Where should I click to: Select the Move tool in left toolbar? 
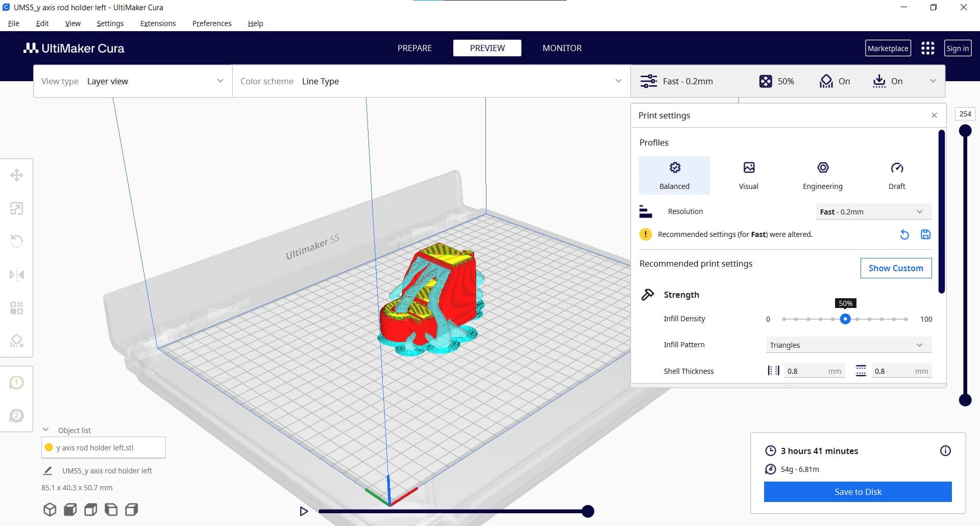(x=16, y=175)
